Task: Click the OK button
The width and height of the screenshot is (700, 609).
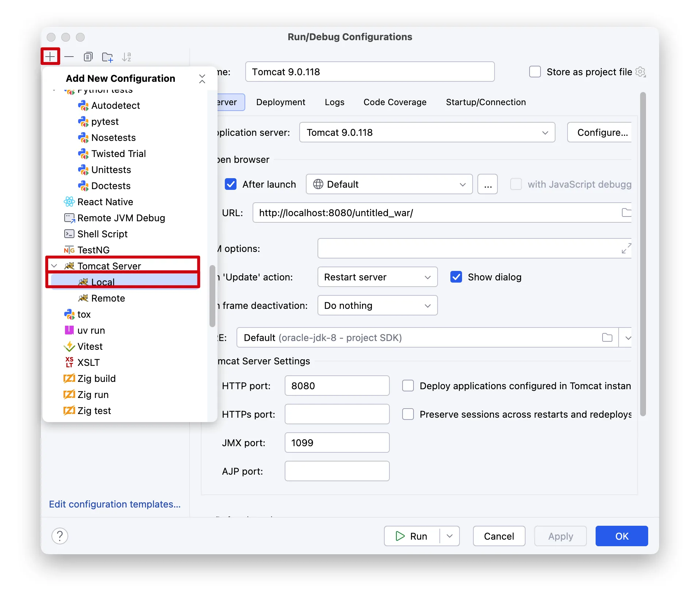Action: click(x=622, y=536)
